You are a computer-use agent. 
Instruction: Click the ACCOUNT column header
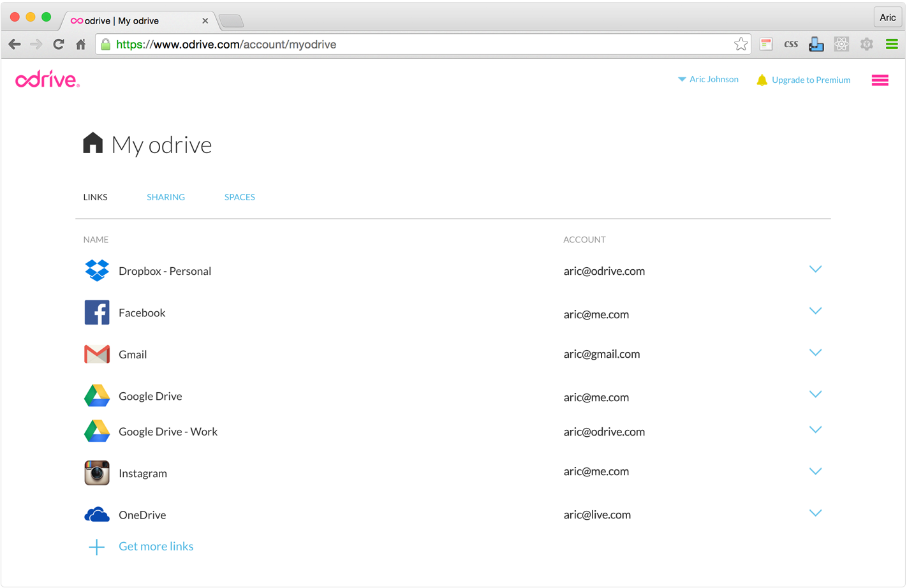point(584,240)
